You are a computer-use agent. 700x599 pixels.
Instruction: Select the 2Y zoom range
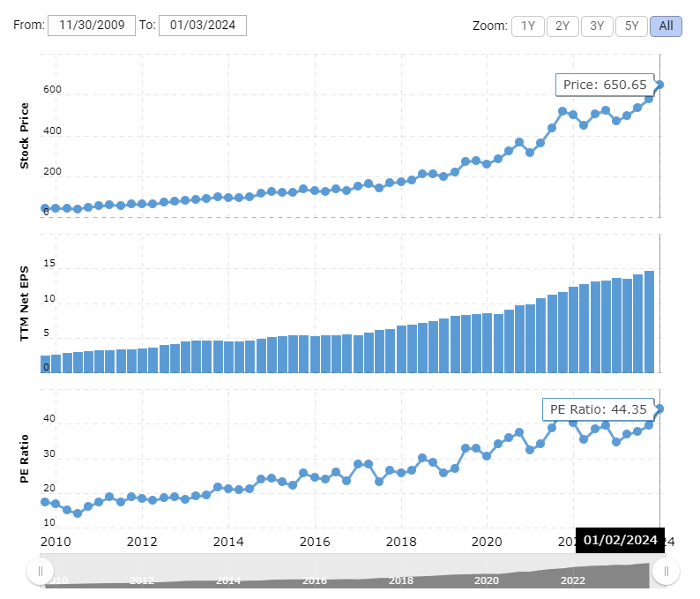coord(562,26)
